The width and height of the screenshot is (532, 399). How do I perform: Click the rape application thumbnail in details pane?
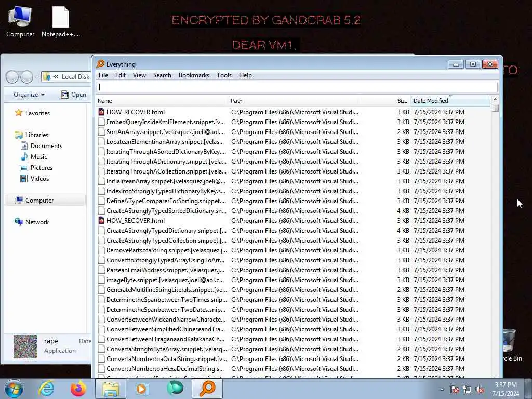click(x=25, y=347)
